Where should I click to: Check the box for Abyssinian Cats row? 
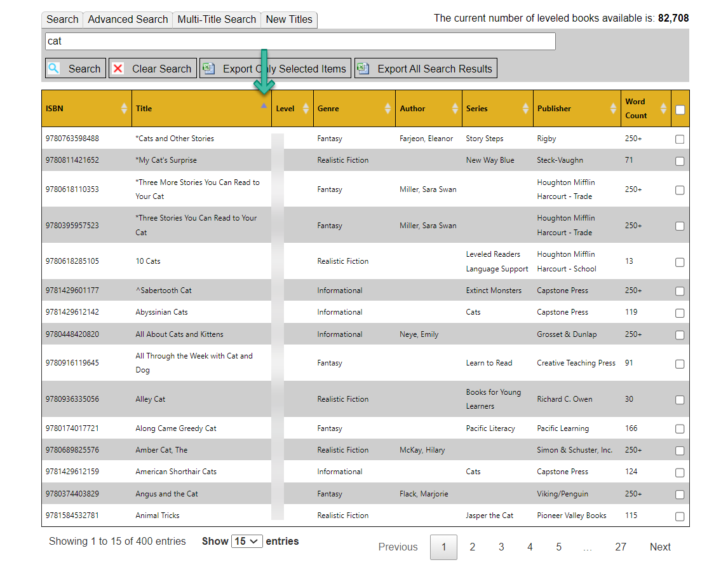[680, 313]
